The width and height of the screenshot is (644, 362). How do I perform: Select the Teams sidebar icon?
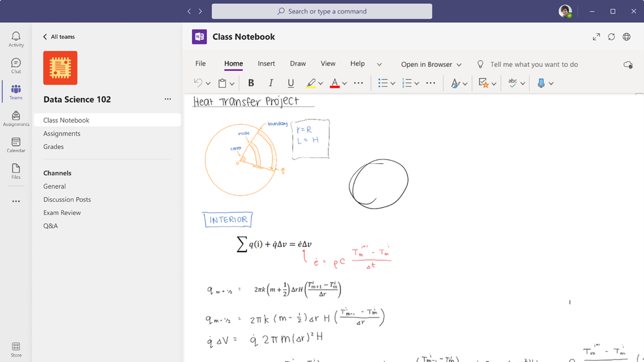tap(16, 92)
